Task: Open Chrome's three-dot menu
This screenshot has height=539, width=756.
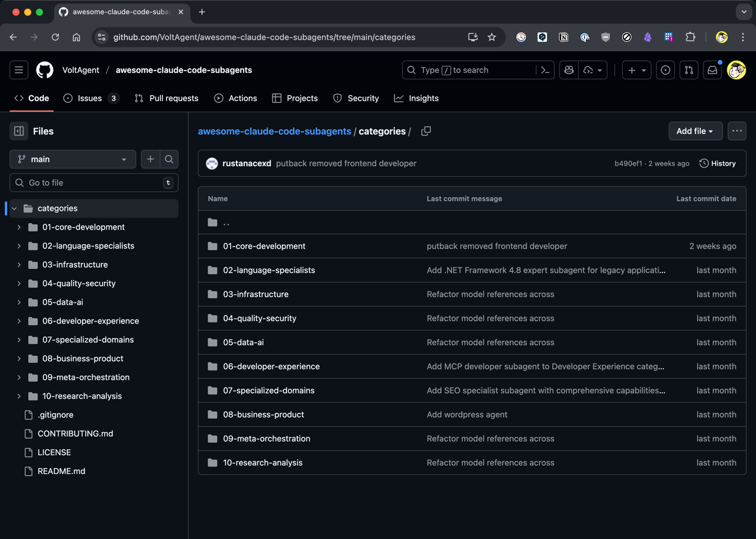Action: [x=743, y=37]
